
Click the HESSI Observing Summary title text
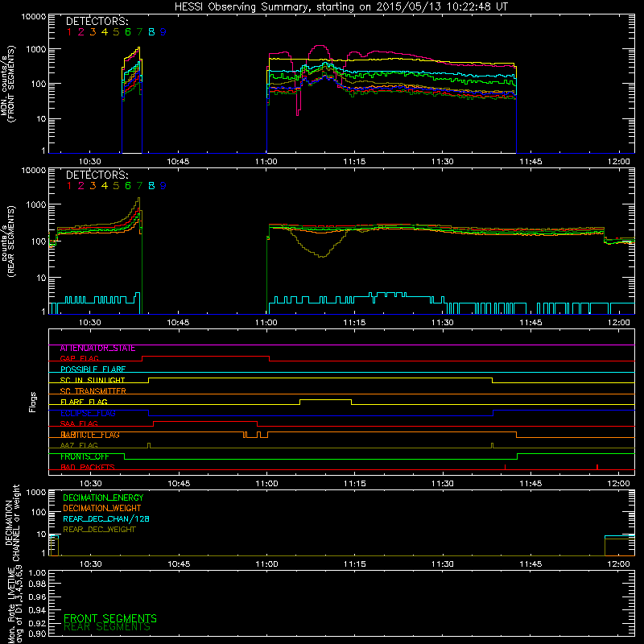pyautogui.click(x=341, y=6)
